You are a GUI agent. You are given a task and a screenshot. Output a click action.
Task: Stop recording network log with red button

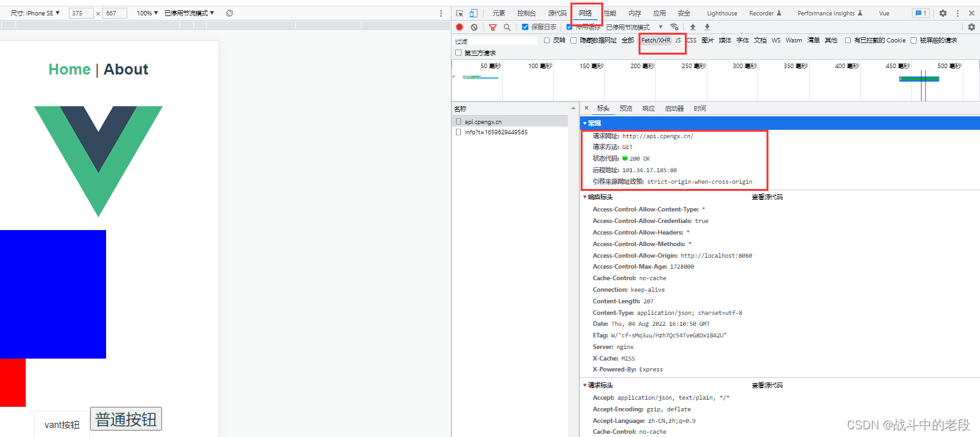[459, 27]
